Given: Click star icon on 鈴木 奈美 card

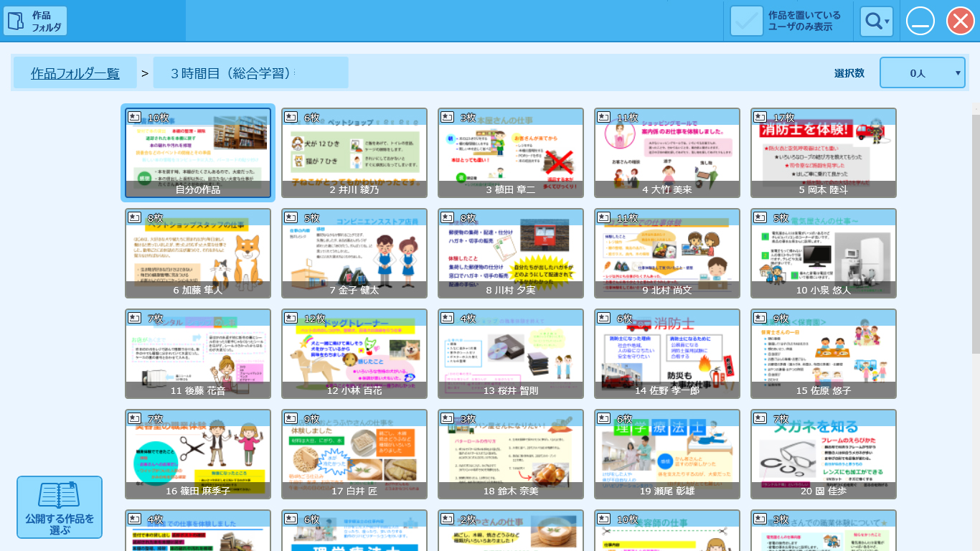Looking at the screenshot, I should (x=447, y=418).
